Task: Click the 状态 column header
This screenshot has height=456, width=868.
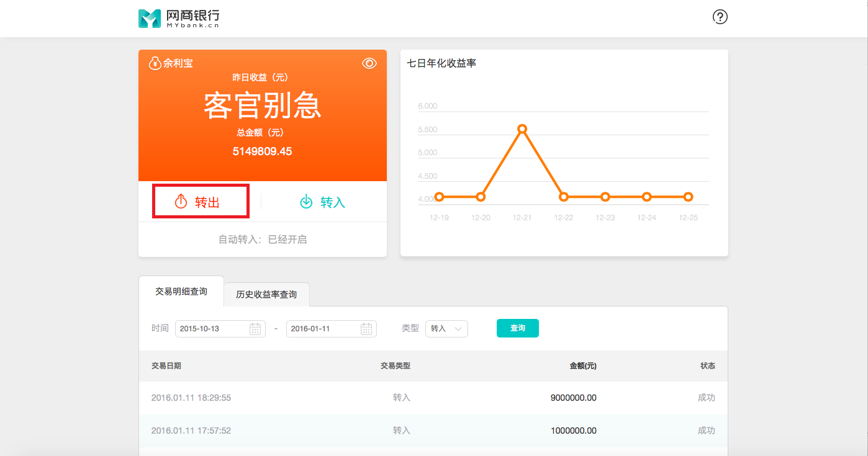Action: coord(708,366)
